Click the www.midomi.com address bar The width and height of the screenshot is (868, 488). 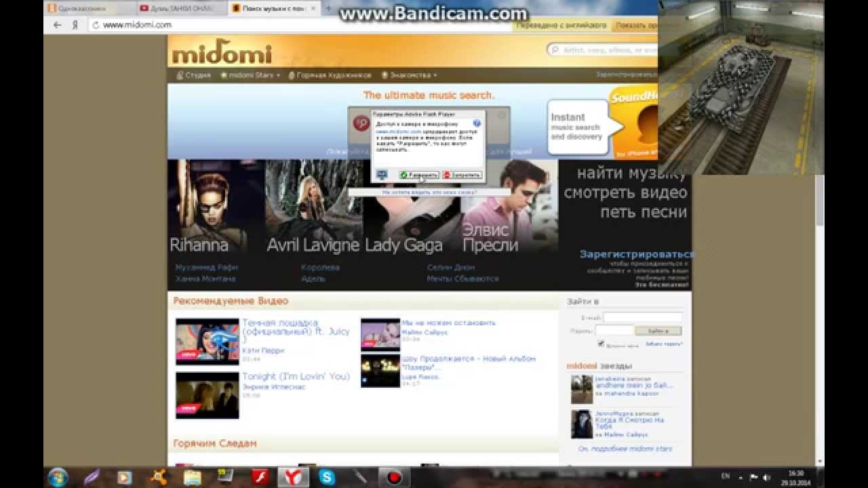(x=298, y=24)
